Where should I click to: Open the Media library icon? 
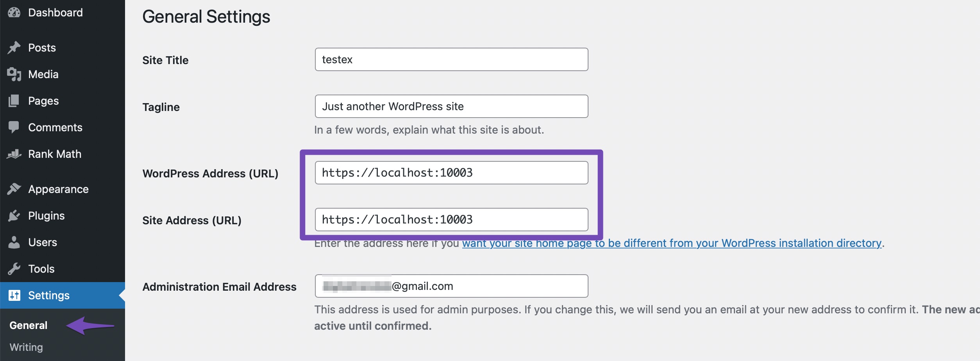coord(14,74)
